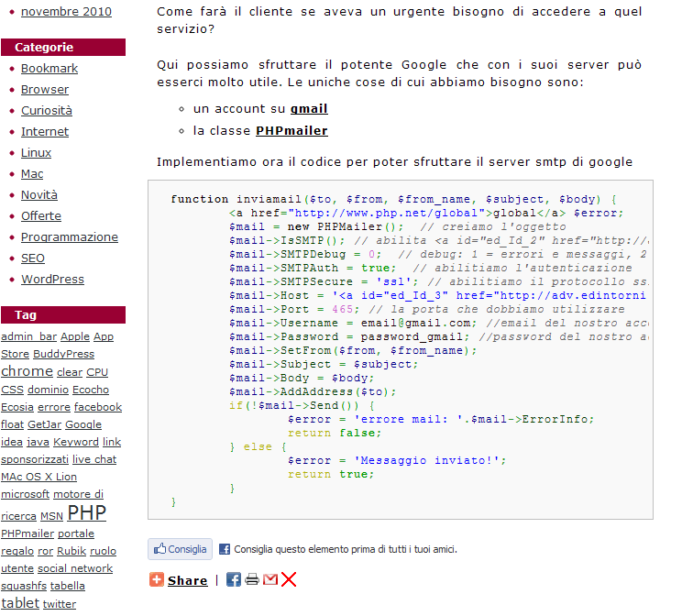Select the java tag
Image resolution: width=693 pixels, height=616 pixels.
[x=38, y=443]
